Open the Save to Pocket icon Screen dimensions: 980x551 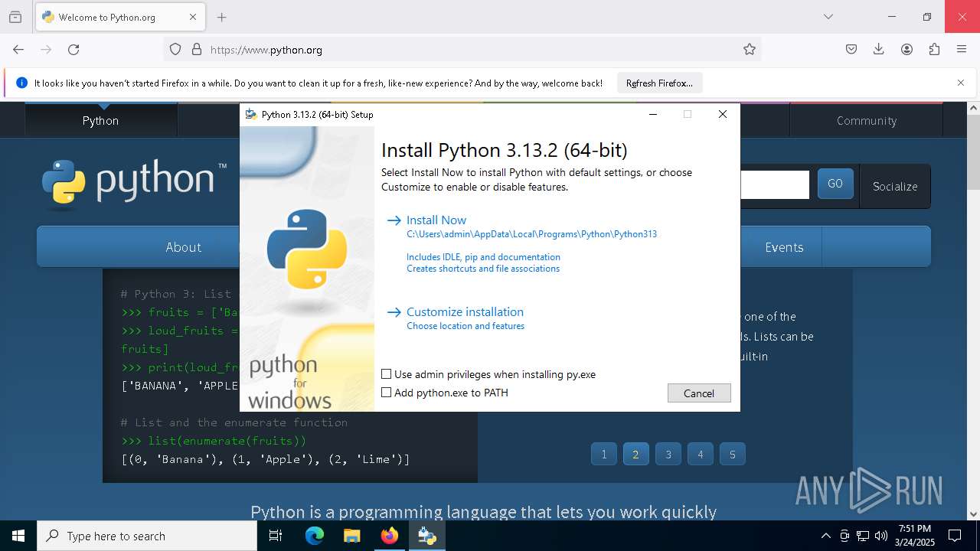point(851,49)
